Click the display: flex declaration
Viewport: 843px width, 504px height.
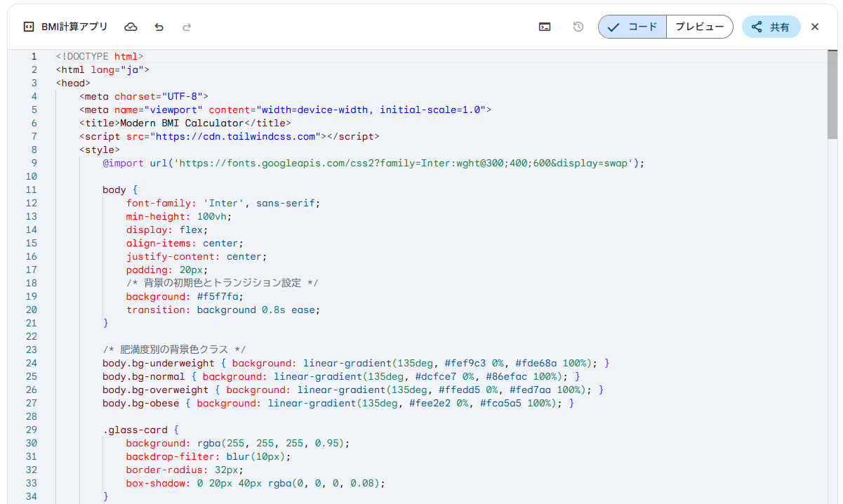click(x=167, y=230)
